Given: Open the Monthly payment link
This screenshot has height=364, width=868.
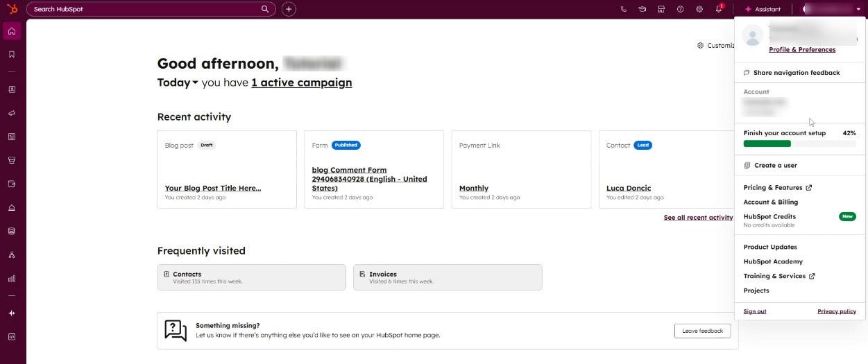Looking at the screenshot, I should [x=474, y=189].
